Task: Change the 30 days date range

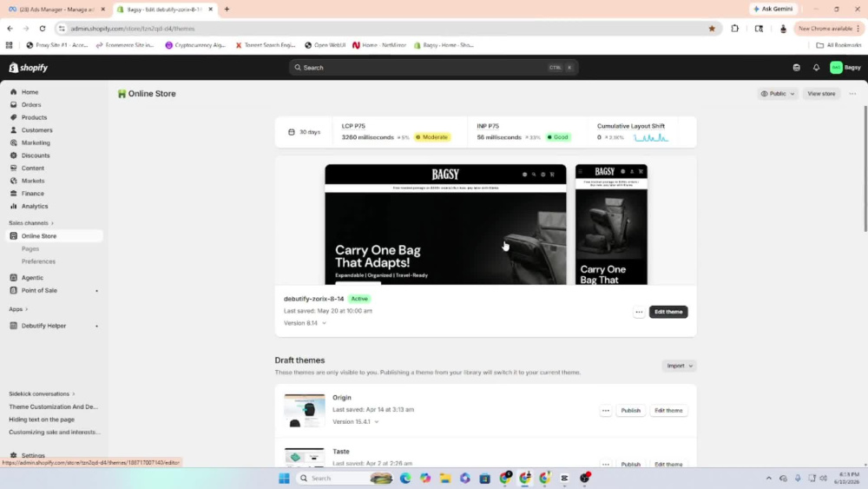Action: 305,132
